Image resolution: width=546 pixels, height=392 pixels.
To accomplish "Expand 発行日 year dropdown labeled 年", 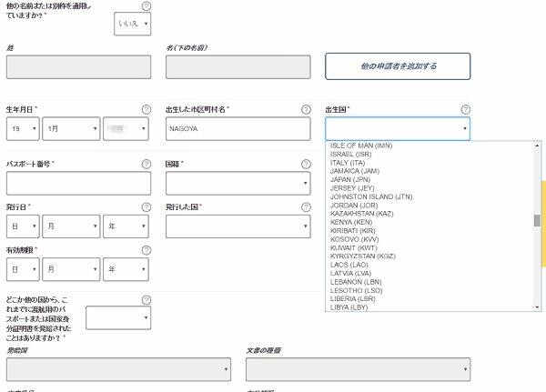I will [x=126, y=226].
